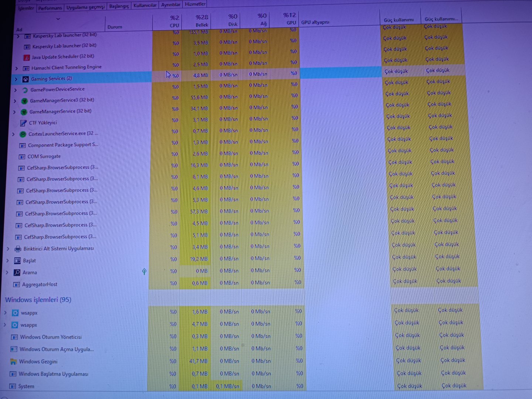The width and height of the screenshot is (532, 399).
Task: Click icon of CefSharp process using 57,3 MB
Action: (x=19, y=214)
